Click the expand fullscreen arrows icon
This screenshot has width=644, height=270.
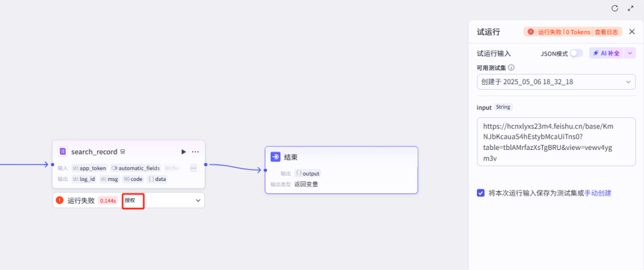pos(631,8)
